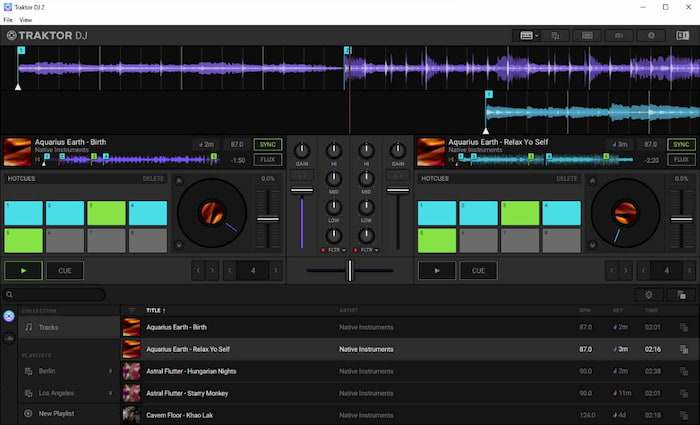Click the crossfader handle
The image size is (700, 425).
pos(350,271)
